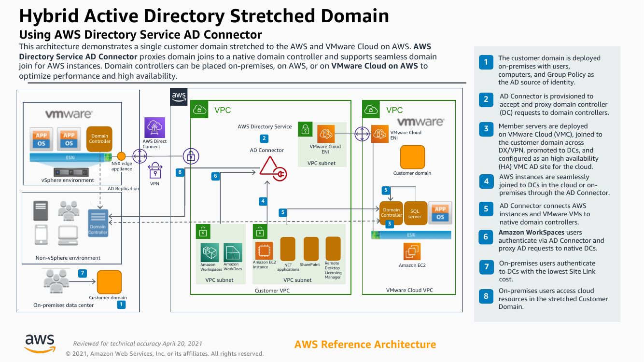Click the VMware logo in VMware Cloud VPC

(420, 123)
